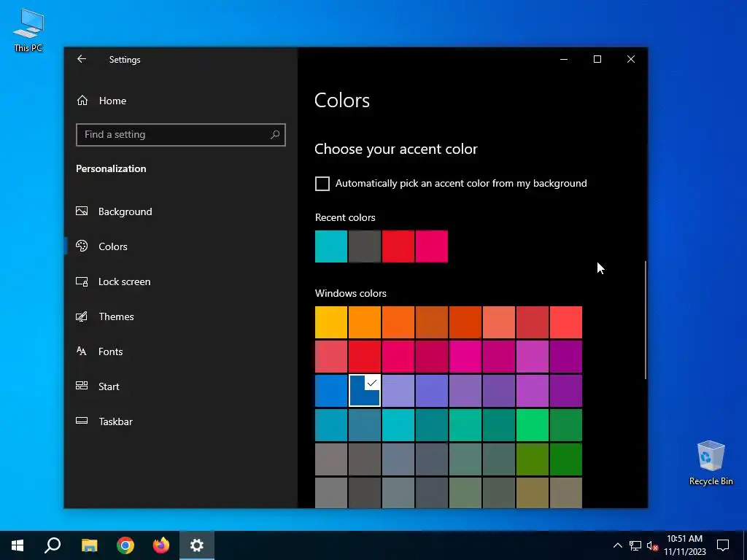The image size is (747, 560).
Task: Minimize the Settings window
Action: (564, 59)
